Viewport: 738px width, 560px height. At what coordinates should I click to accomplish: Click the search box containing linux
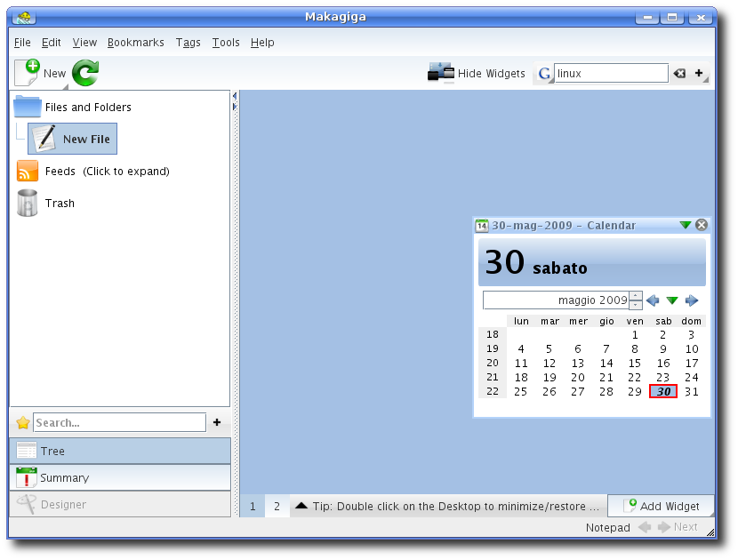coord(611,74)
